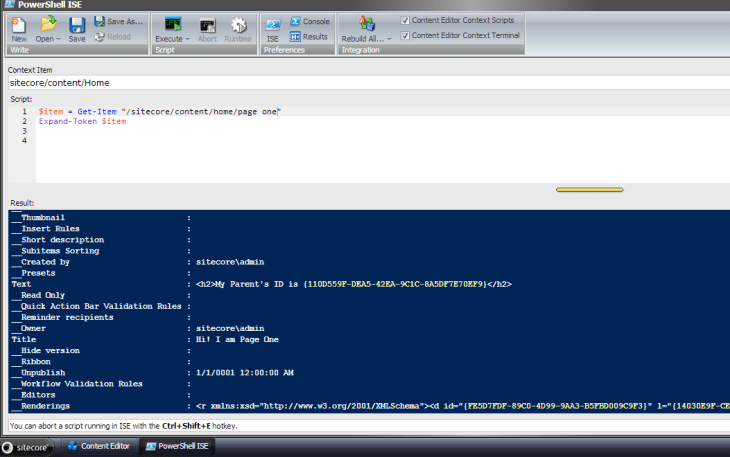This screenshot has width=730, height=457.
Task: Select the PowerShell ISE taskbar tab
Action: (x=178, y=446)
